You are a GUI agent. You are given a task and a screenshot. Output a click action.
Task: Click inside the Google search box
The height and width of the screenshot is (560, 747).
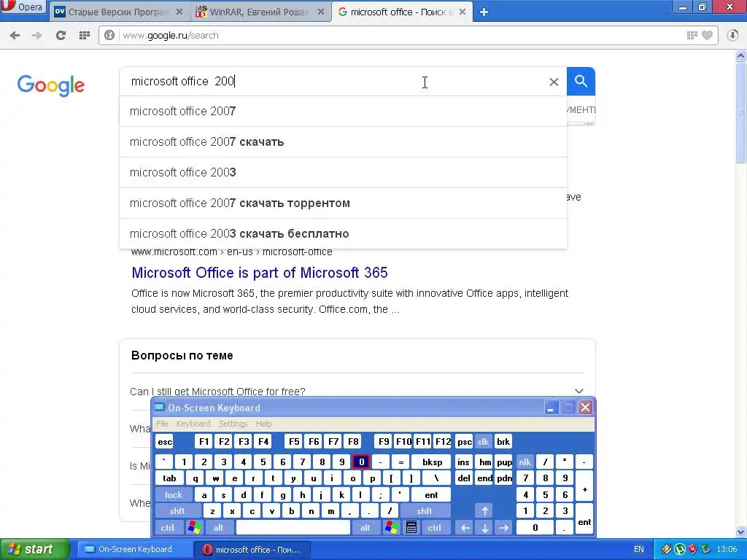(x=333, y=82)
